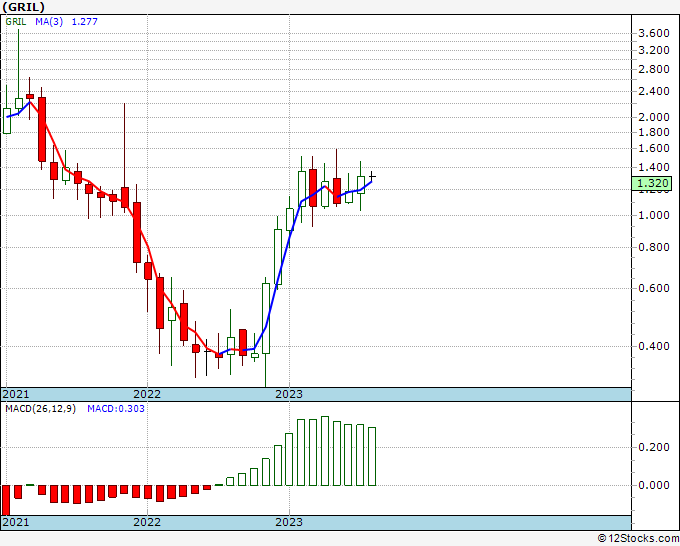The image size is (680, 546).
Task: Click 2021 on the MACD timeline
Action: coord(16,522)
